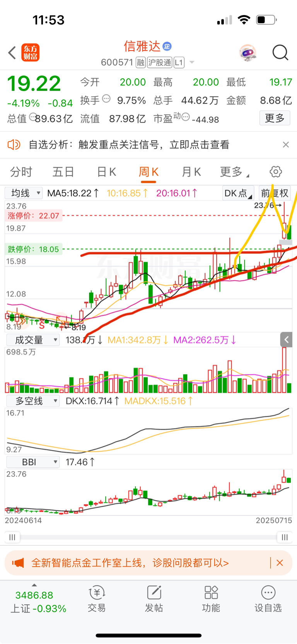Expand side panel chevron arrow

[286, 340]
